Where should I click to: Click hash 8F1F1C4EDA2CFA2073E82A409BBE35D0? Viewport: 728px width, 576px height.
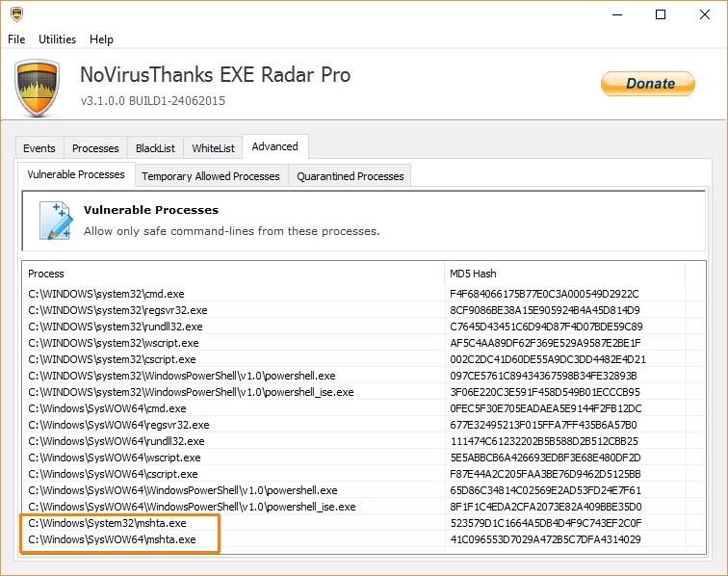click(x=546, y=507)
